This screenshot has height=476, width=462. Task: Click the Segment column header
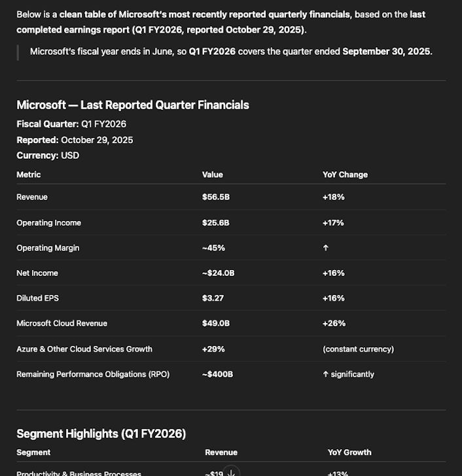tap(33, 452)
